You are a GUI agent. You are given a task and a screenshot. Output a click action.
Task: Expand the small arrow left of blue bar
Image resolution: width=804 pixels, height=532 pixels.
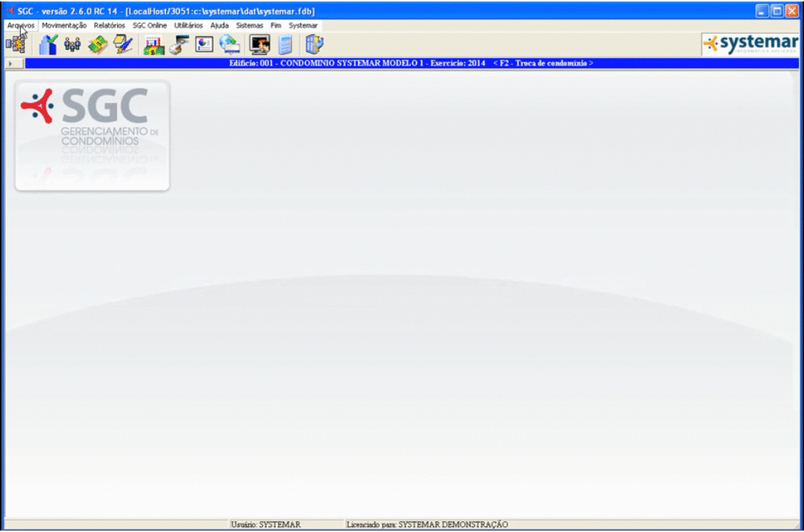tap(10, 64)
